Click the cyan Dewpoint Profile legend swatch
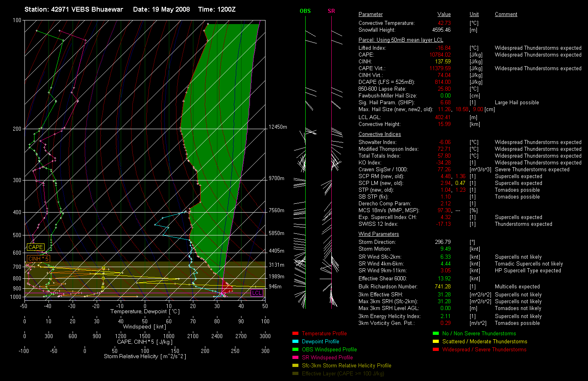Image resolution: width=588 pixels, height=381 pixels. coord(295,341)
